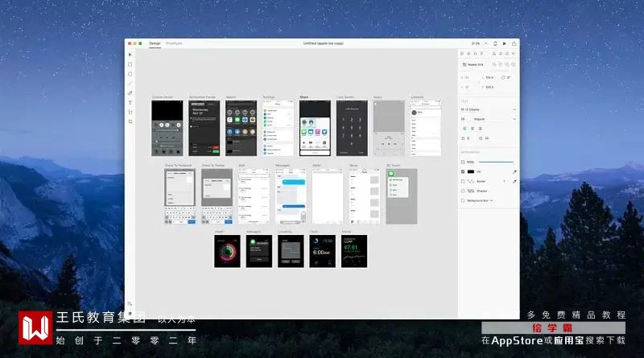The height and width of the screenshot is (358, 644).
Task: Apply the Subtract boolean operation
Action: click(500, 64)
